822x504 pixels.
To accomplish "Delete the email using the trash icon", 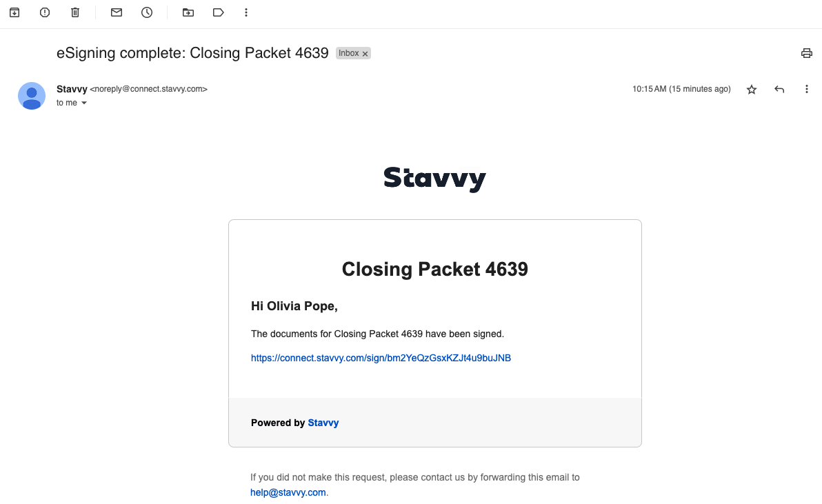I will pos(75,12).
